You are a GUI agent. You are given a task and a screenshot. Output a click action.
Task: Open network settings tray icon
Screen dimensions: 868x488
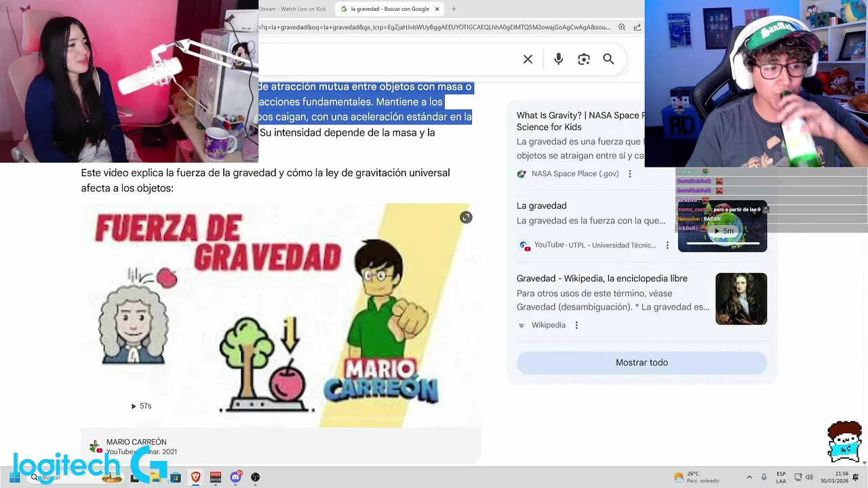[x=798, y=477]
